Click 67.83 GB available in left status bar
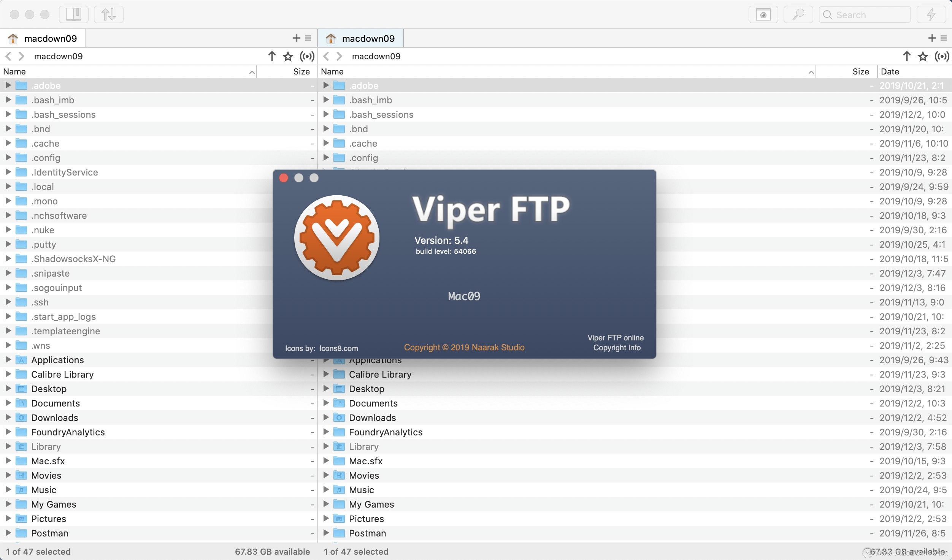952x560 pixels. tap(272, 552)
